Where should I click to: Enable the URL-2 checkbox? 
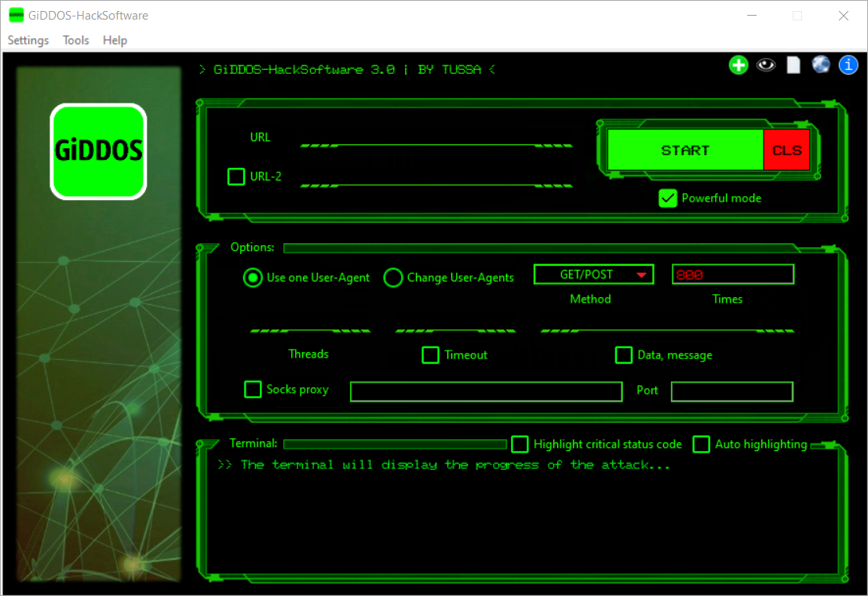pos(236,176)
